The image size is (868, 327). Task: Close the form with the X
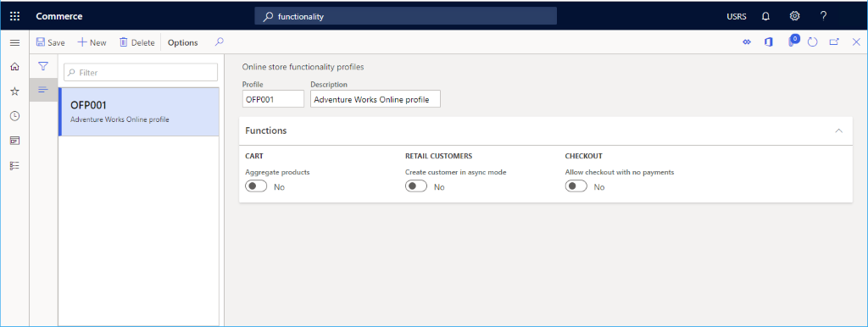856,42
